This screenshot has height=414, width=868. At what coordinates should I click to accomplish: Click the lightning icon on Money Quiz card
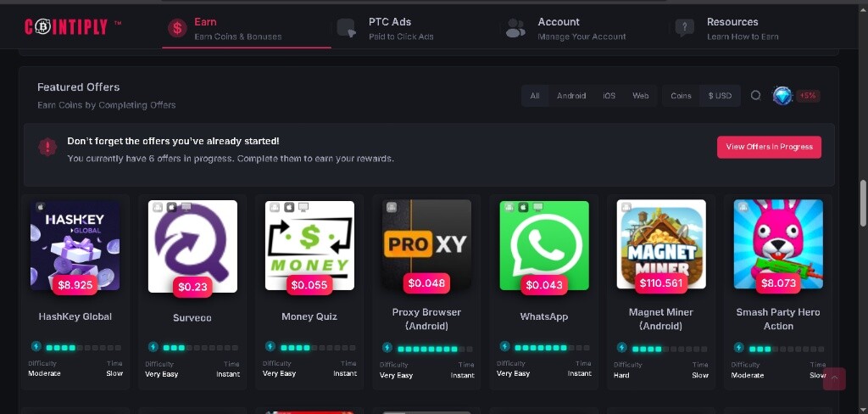click(x=270, y=346)
